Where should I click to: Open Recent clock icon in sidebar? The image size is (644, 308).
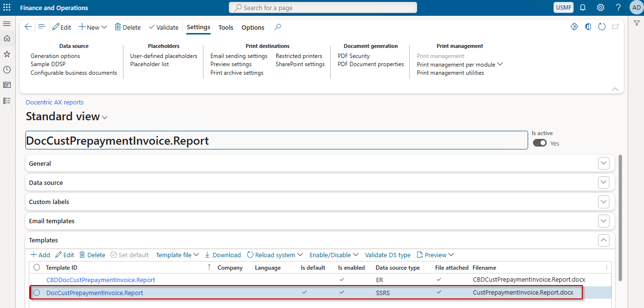[x=7, y=69]
